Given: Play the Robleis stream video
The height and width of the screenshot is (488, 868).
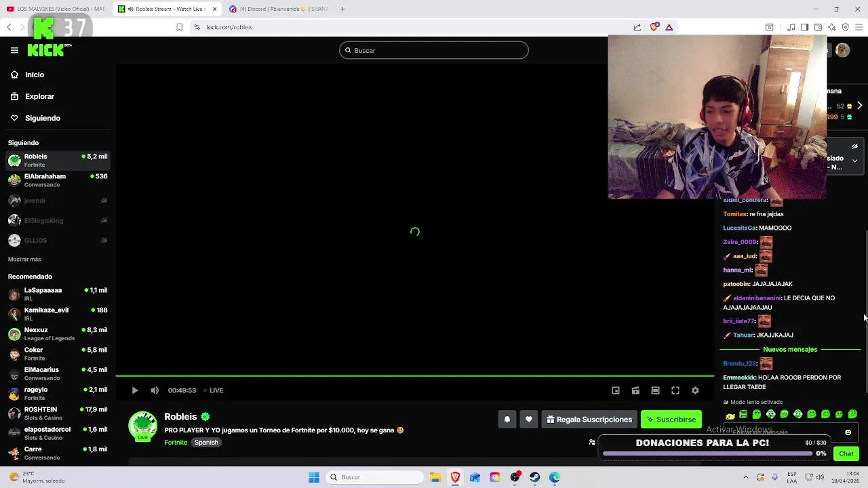Looking at the screenshot, I should [135, 390].
